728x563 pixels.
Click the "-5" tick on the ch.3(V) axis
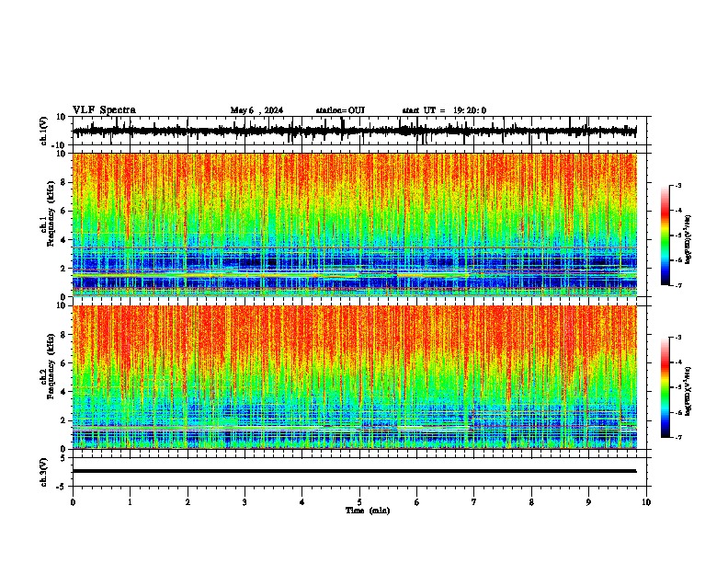(x=62, y=487)
